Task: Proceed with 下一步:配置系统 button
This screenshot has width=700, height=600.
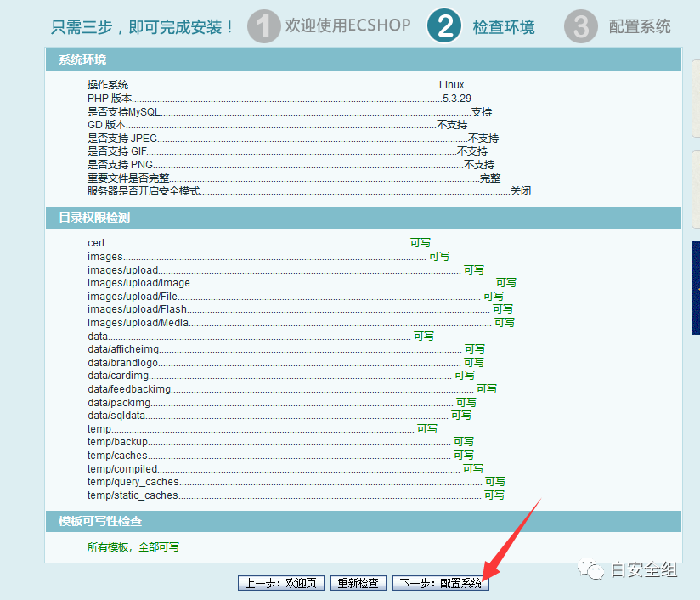Action: 441,583
